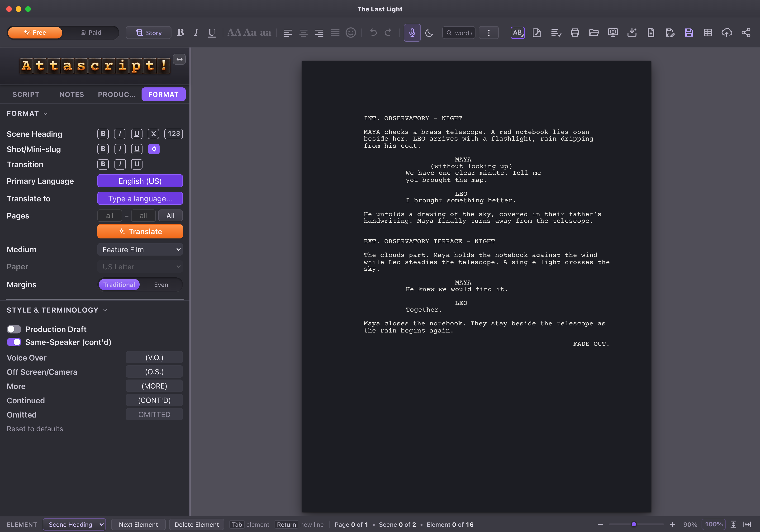
Task: Click the Delete Element button
Action: pos(197,524)
